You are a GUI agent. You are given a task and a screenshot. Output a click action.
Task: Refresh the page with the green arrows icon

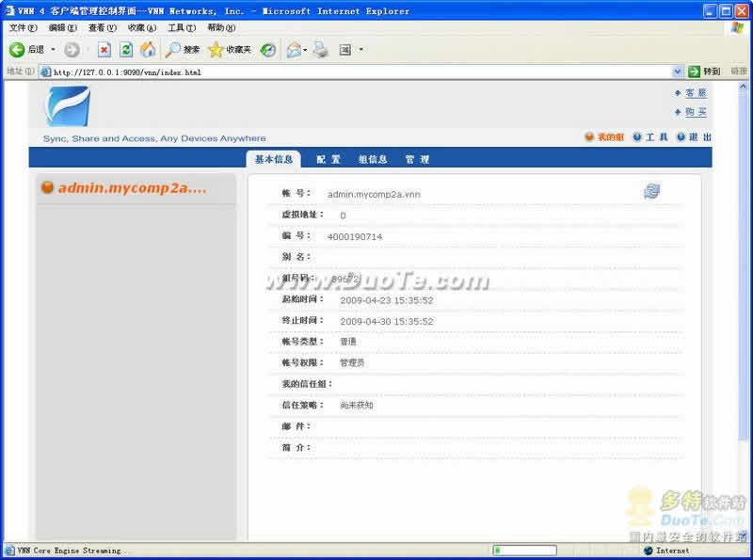click(x=126, y=50)
